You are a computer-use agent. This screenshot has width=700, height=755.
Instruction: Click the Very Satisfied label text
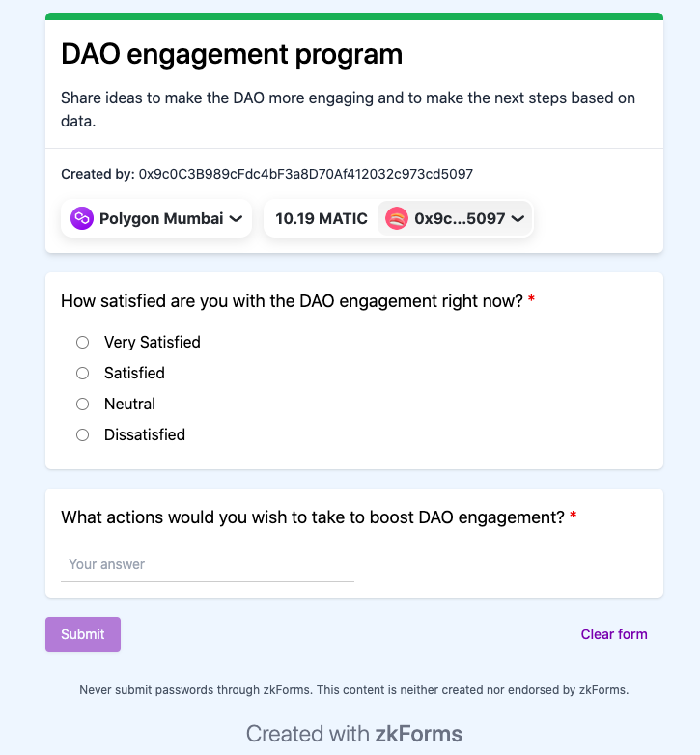tap(153, 342)
